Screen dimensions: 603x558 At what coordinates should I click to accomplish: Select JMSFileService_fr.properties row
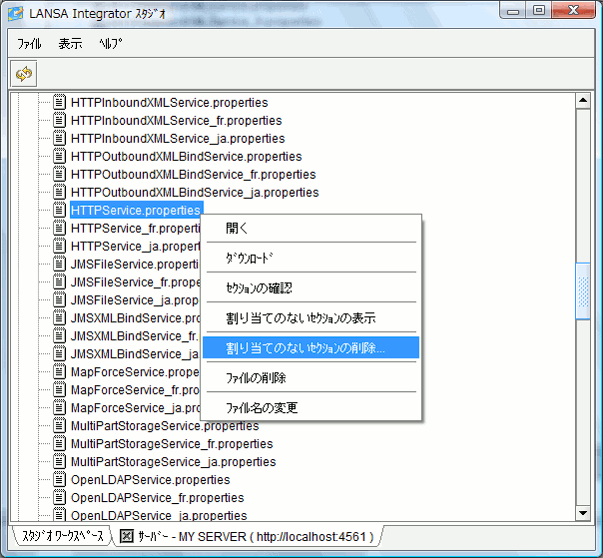click(135, 282)
